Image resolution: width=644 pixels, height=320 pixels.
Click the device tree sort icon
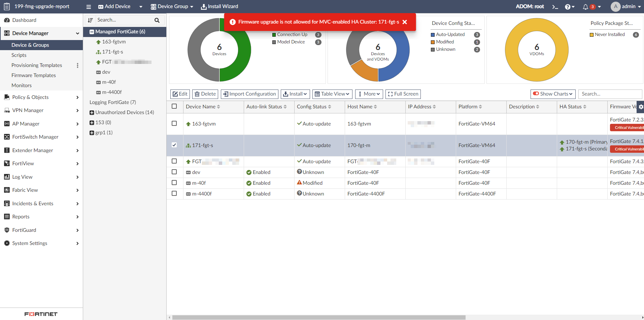tap(90, 20)
